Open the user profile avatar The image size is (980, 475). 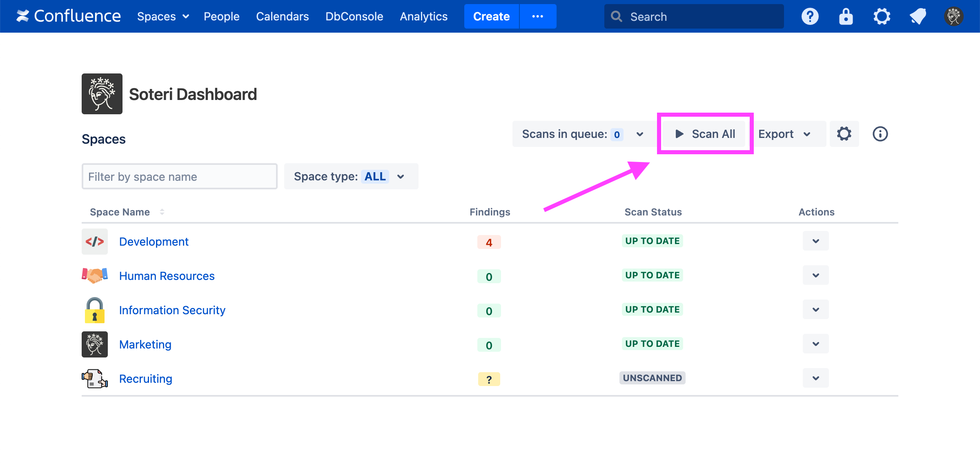(953, 16)
